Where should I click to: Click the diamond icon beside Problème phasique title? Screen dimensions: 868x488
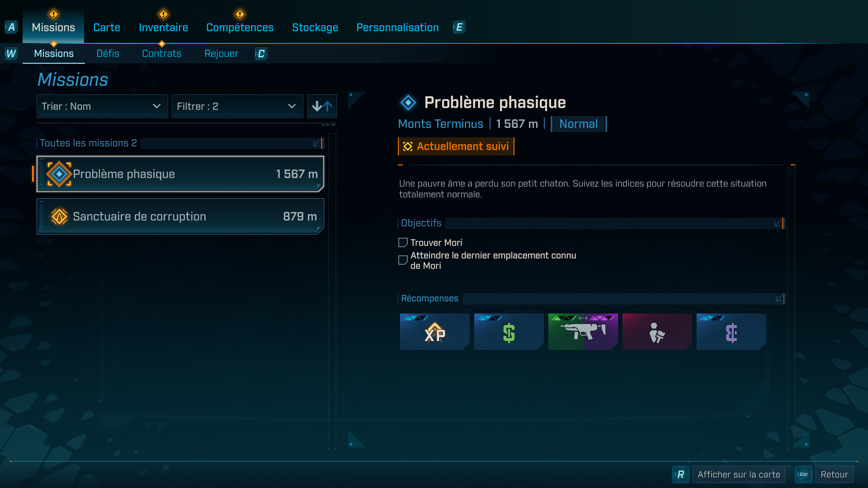tap(408, 103)
